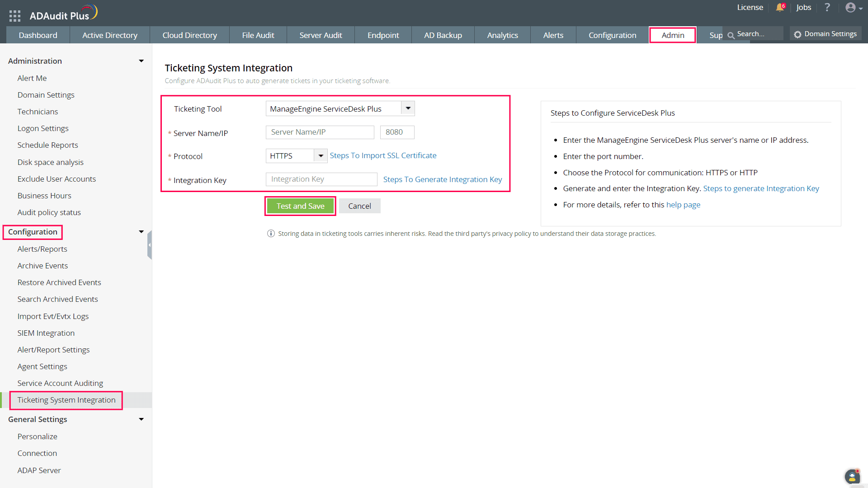Collapse the Administration section arrow
The image size is (868, 488).
coord(141,61)
